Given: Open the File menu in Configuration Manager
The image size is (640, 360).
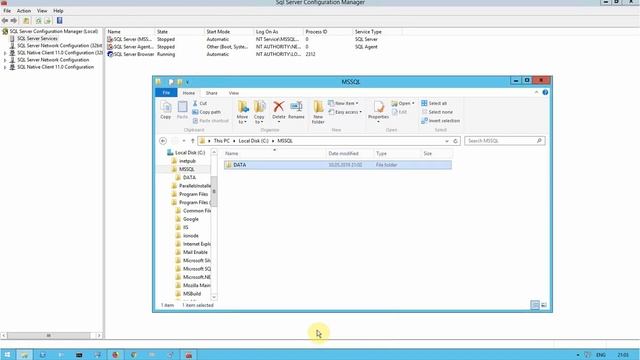Looking at the screenshot, I should [x=7, y=11].
